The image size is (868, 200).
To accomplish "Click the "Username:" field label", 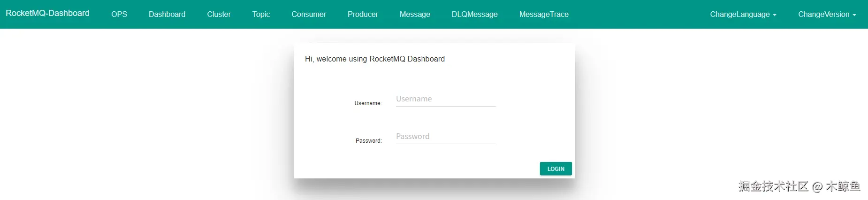I will (368, 103).
